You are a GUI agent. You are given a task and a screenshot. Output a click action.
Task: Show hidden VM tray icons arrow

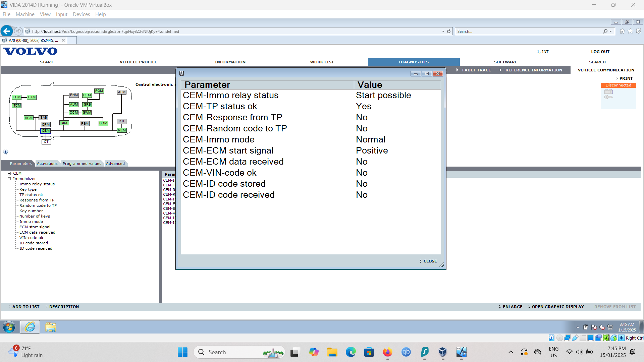(578, 327)
